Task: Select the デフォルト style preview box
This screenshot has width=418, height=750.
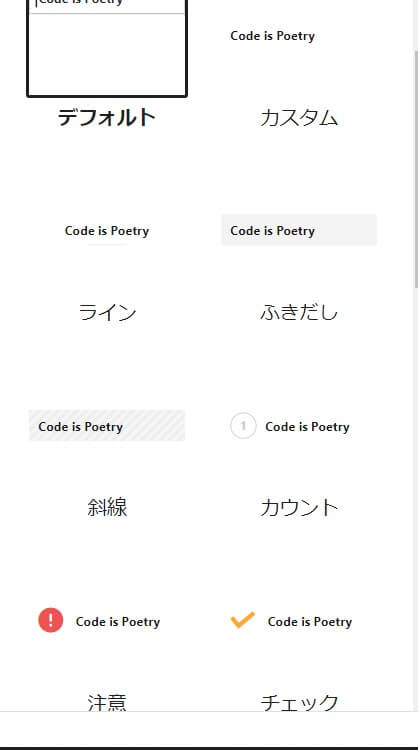Action: 107,48
